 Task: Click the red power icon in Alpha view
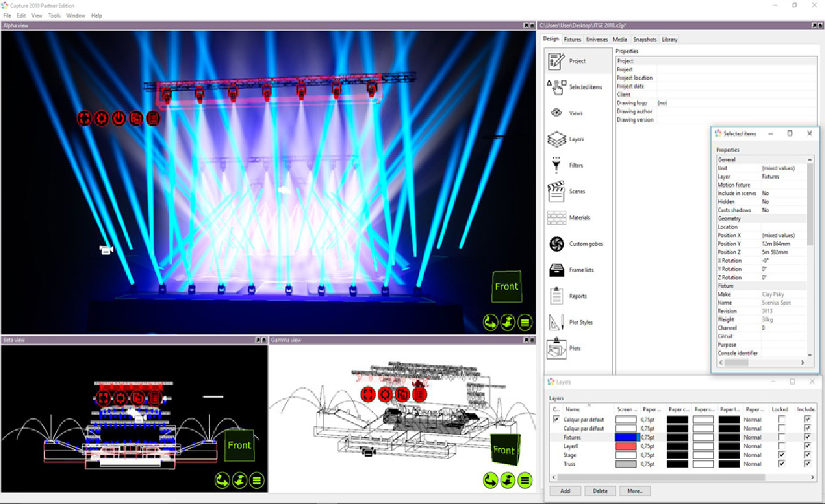coord(119,118)
